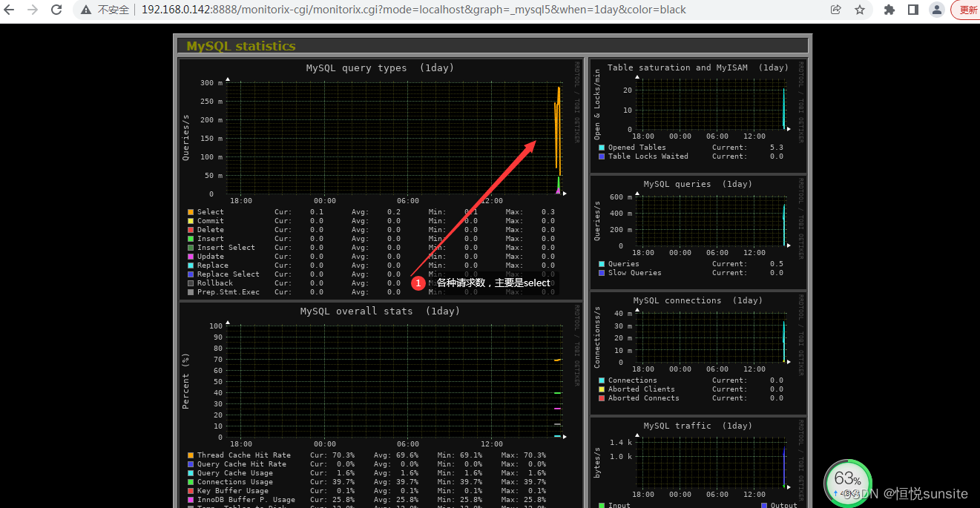Click the Rollback legend label
Screen dimensions: 980x508
coord(215,283)
